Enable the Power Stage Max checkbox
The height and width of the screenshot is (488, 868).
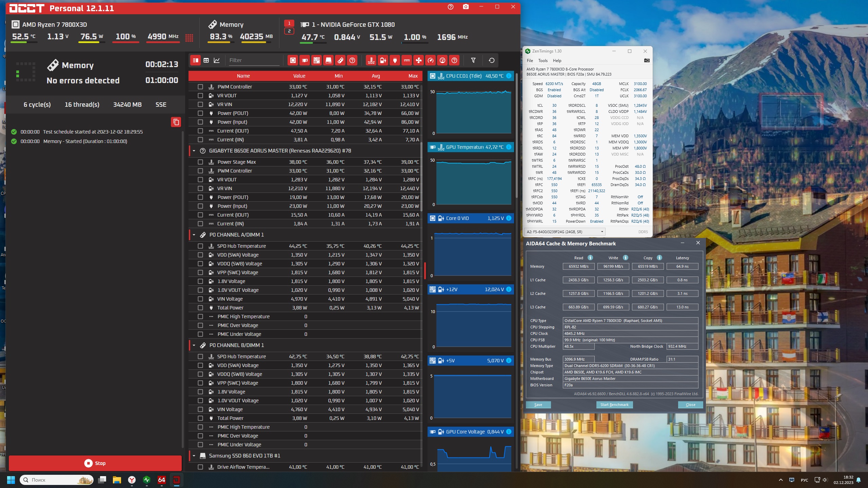(200, 162)
